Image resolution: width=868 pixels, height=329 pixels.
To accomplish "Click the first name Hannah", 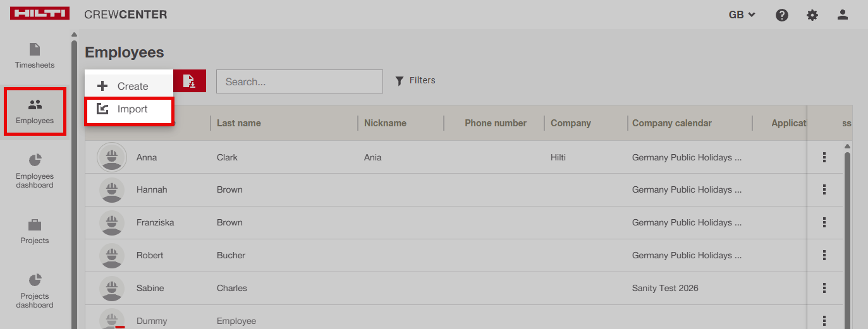I will point(152,189).
